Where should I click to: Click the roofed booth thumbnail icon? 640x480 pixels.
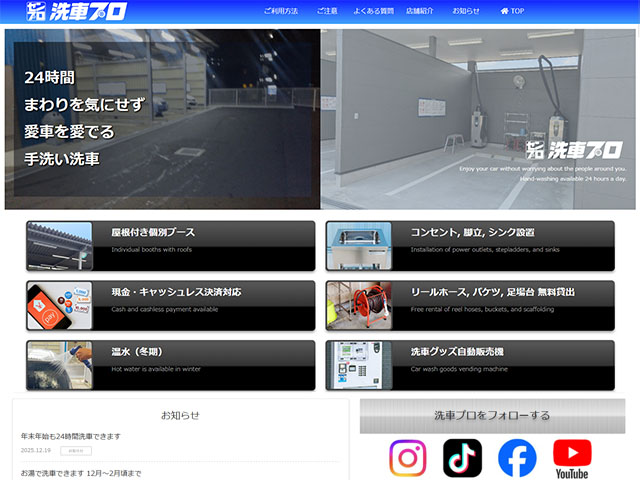[x=60, y=246]
